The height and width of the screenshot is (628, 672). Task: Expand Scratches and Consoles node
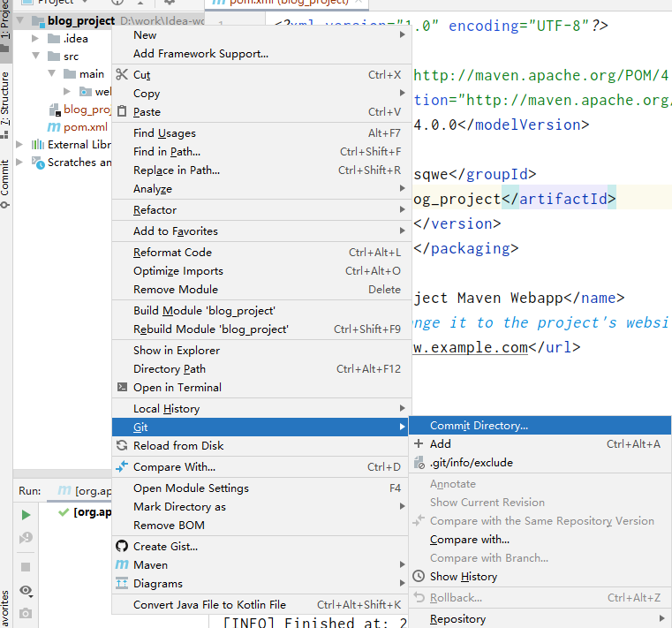(19, 162)
